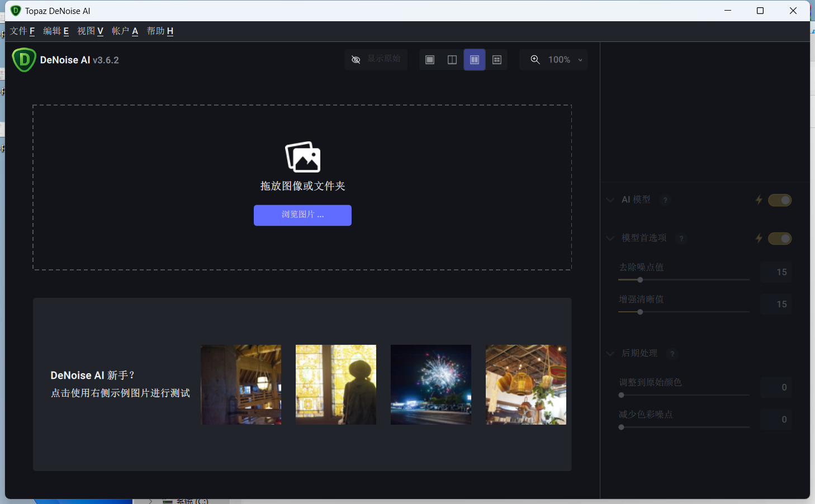The height and width of the screenshot is (504, 815).
Task: Load the wooden temple lantern sample image
Action: (x=241, y=384)
